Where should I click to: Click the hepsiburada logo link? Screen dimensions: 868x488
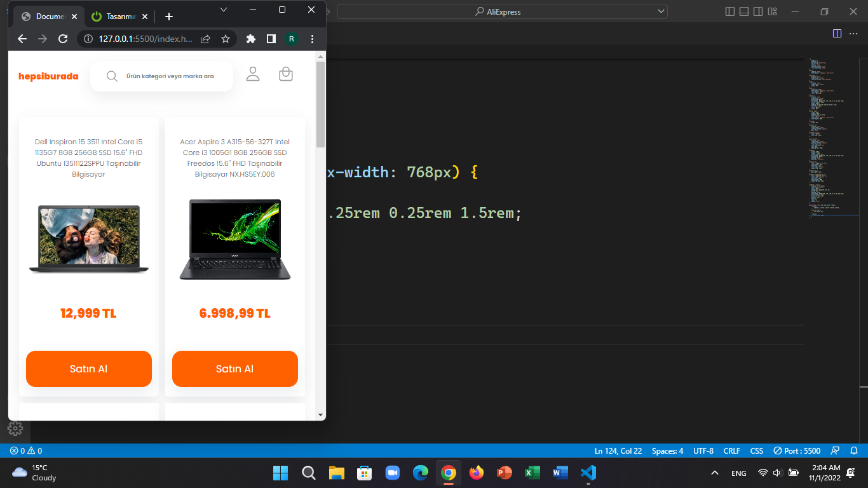pyautogui.click(x=48, y=76)
